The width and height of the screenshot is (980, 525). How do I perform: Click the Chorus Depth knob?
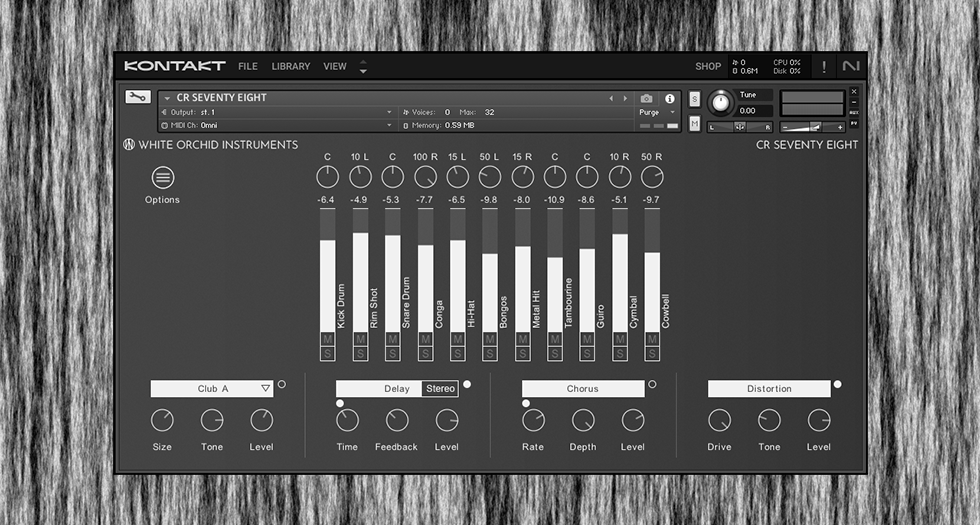point(583,421)
